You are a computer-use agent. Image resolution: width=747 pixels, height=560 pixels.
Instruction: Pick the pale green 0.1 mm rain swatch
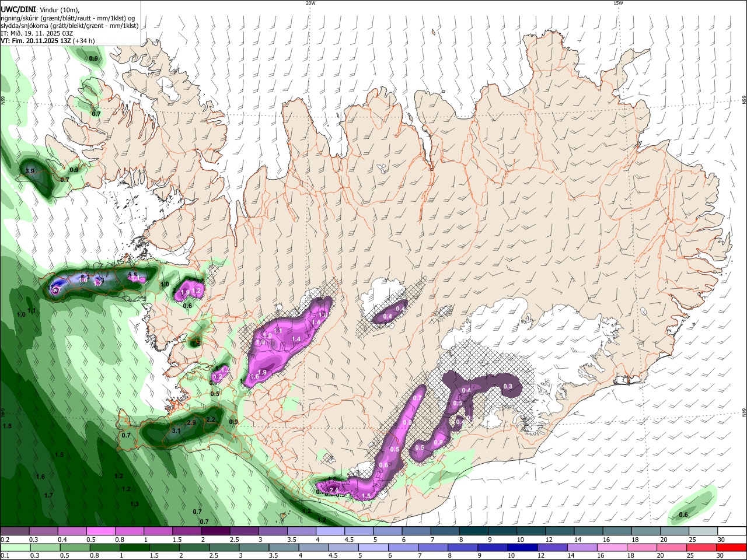15,547
